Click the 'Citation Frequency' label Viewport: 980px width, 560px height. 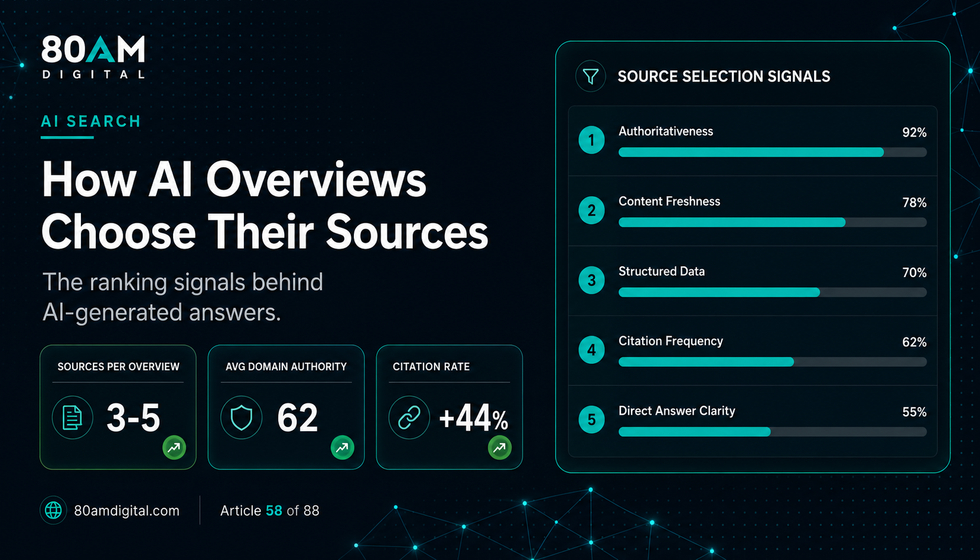(670, 341)
